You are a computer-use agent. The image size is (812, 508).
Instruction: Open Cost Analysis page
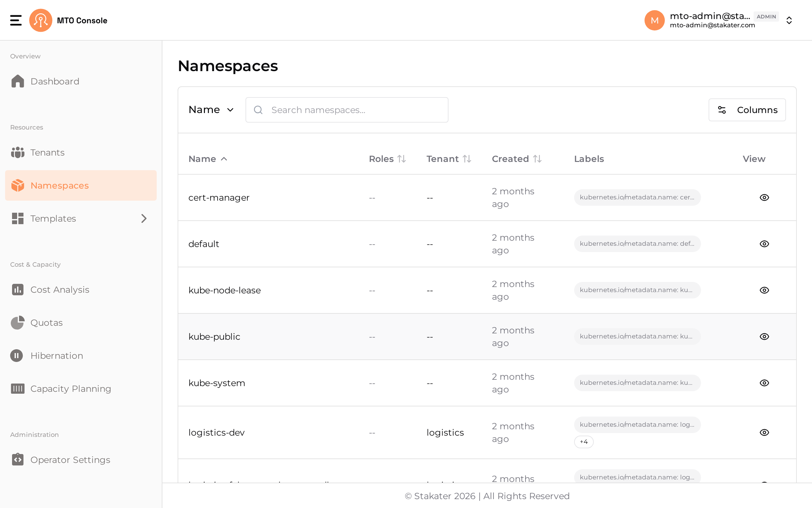point(81,290)
